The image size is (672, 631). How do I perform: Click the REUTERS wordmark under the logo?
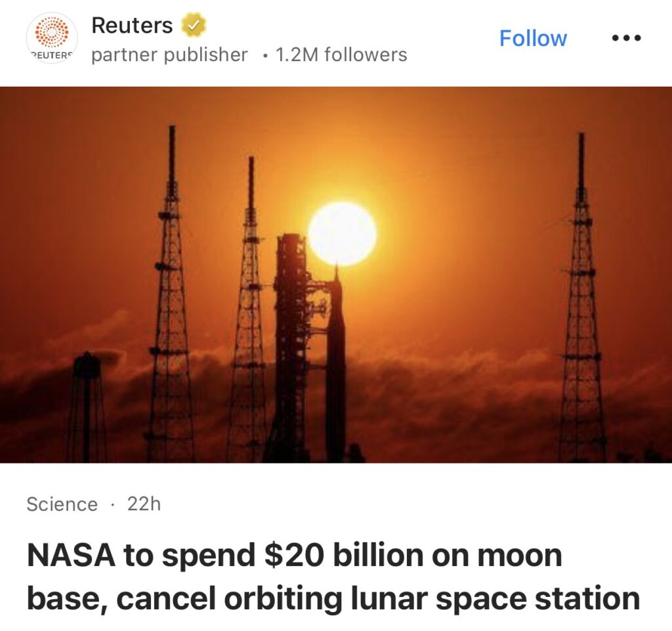coord(51,55)
